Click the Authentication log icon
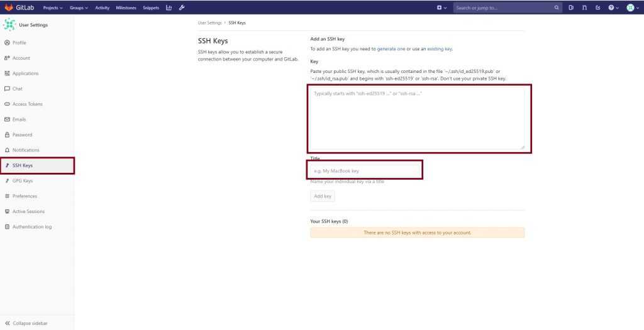The width and height of the screenshot is (644, 330). tap(6, 226)
